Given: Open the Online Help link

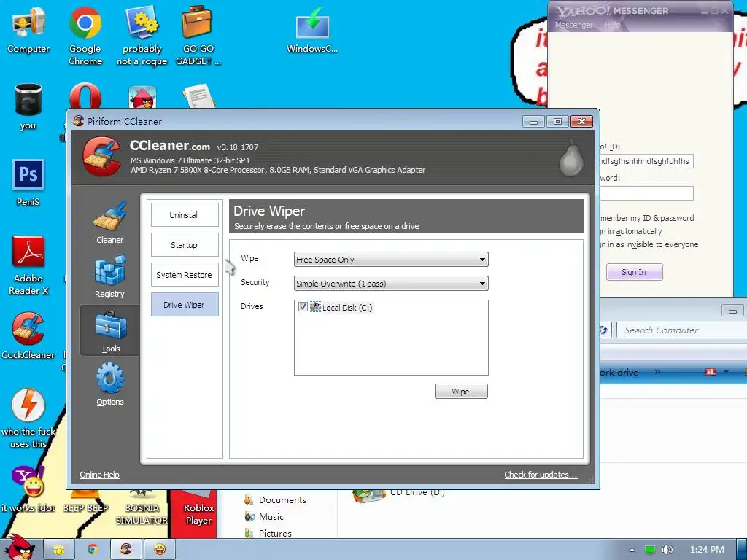Looking at the screenshot, I should [99, 475].
